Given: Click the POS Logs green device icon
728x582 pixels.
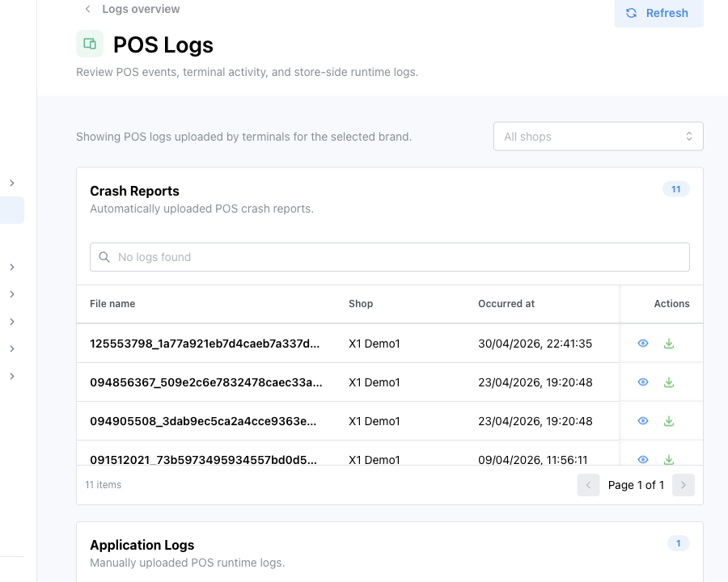Looking at the screenshot, I should pos(90,44).
